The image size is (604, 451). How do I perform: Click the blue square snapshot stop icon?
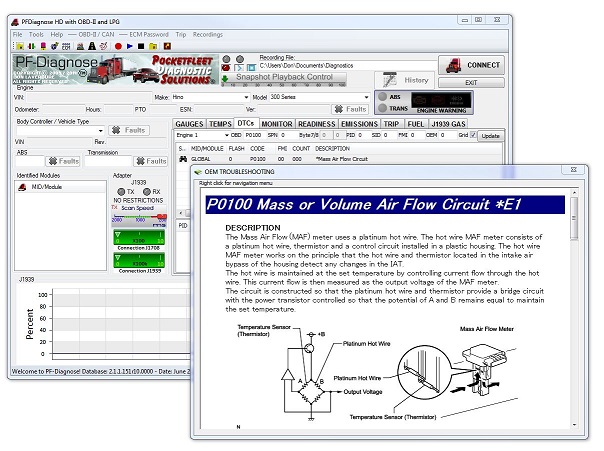click(x=251, y=68)
